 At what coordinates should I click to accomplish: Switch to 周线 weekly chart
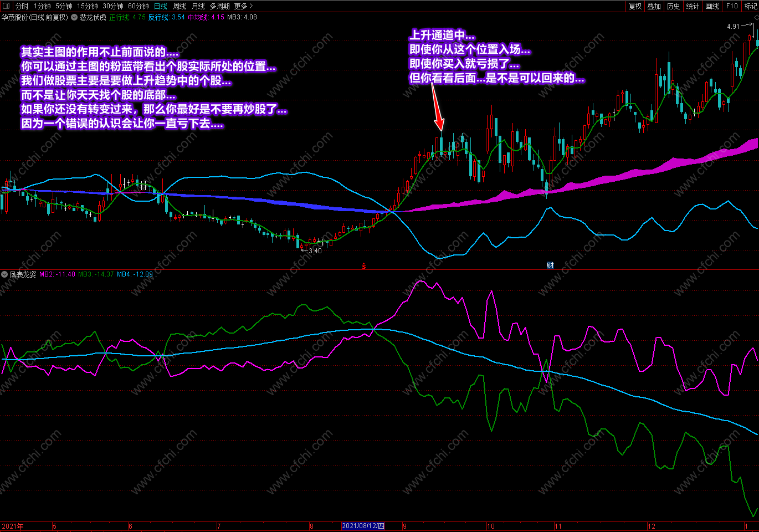click(x=180, y=6)
